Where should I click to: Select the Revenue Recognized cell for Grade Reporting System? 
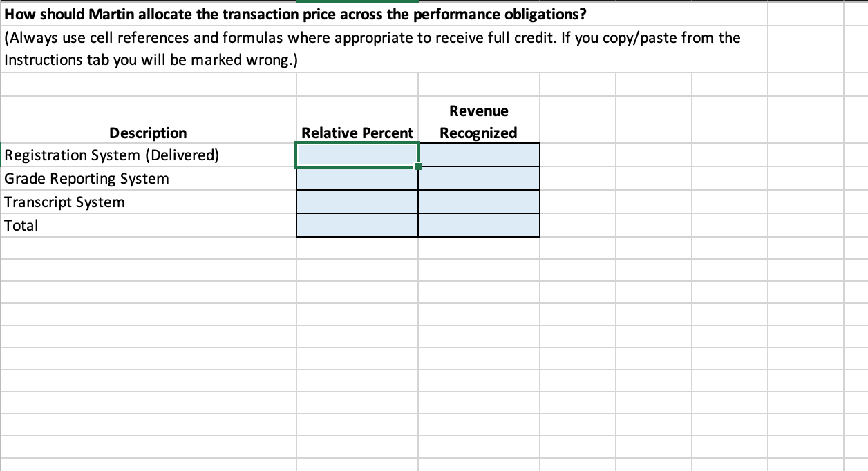point(479,178)
